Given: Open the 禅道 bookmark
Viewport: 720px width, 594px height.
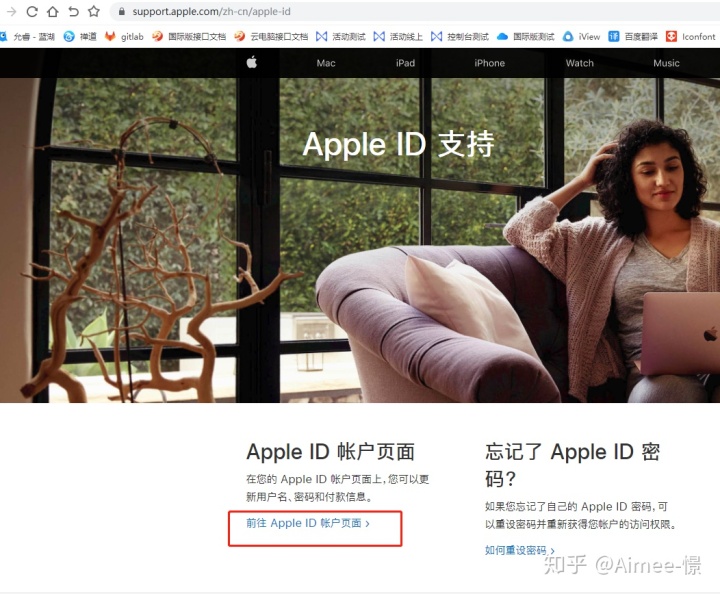Looking at the screenshot, I should tap(80, 37).
